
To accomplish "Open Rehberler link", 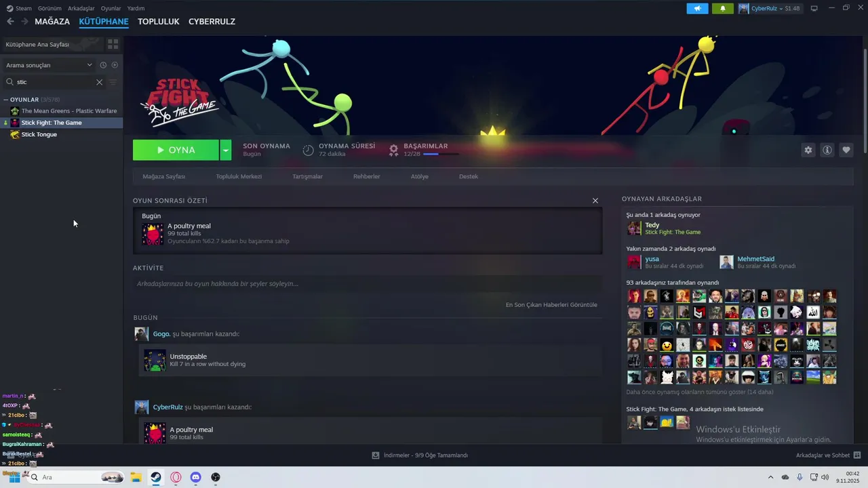I will pos(367,176).
